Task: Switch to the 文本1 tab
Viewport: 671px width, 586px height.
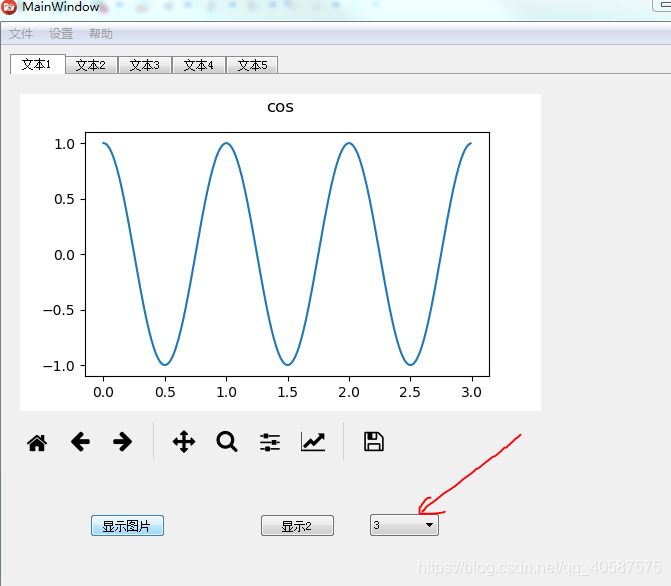Action: (x=38, y=64)
